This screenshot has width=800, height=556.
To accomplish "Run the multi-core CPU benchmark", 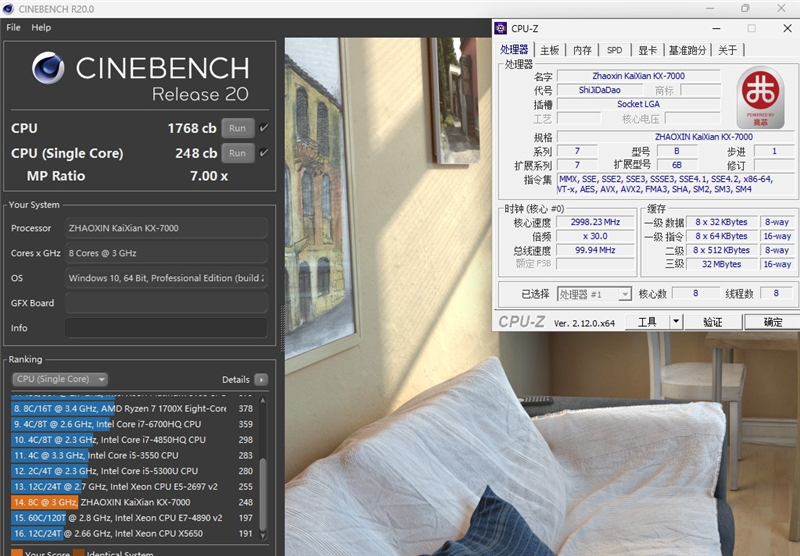I will click(x=237, y=128).
